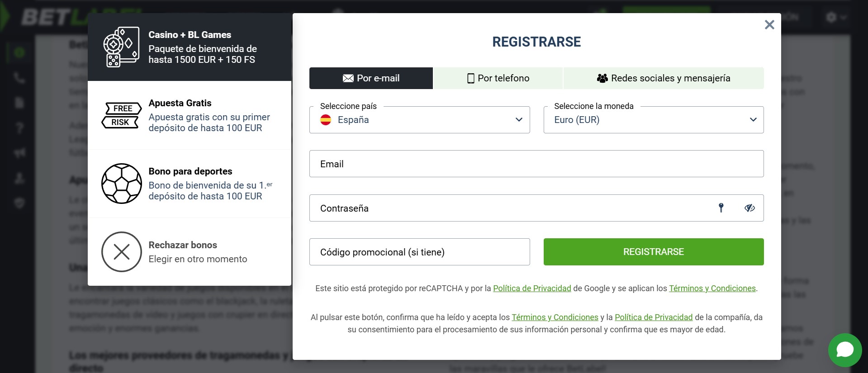
Task: Click the Rechazar bonos X circle icon
Action: [122, 252]
